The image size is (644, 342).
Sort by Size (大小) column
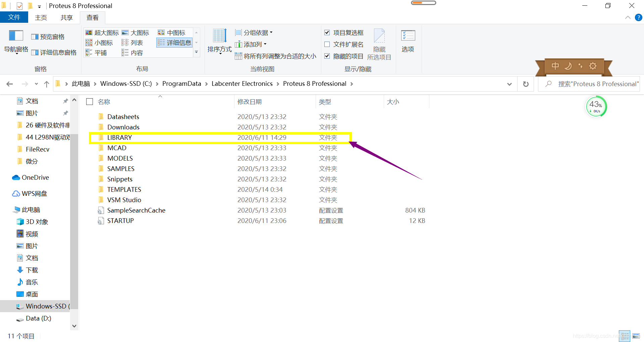click(393, 102)
